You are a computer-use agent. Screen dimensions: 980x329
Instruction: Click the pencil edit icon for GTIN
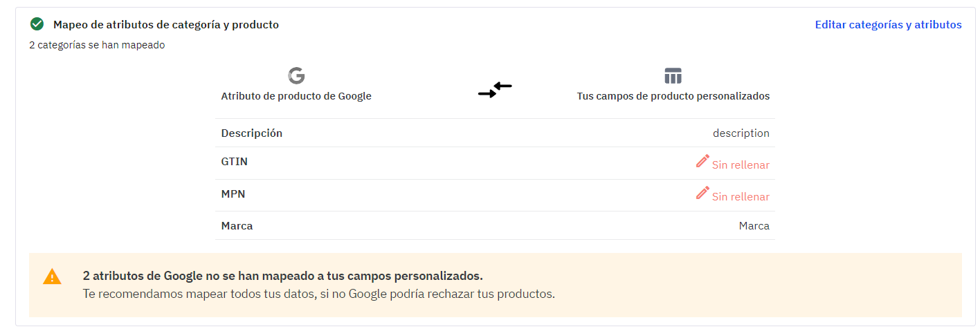[x=702, y=161]
